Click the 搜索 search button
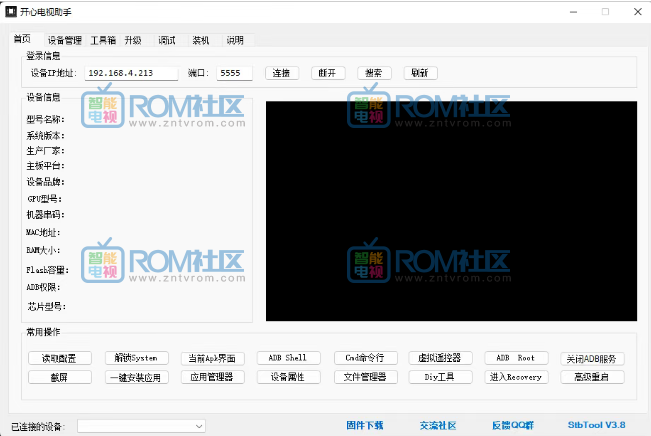The height and width of the screenshot is (436, 651). [374, 73]
